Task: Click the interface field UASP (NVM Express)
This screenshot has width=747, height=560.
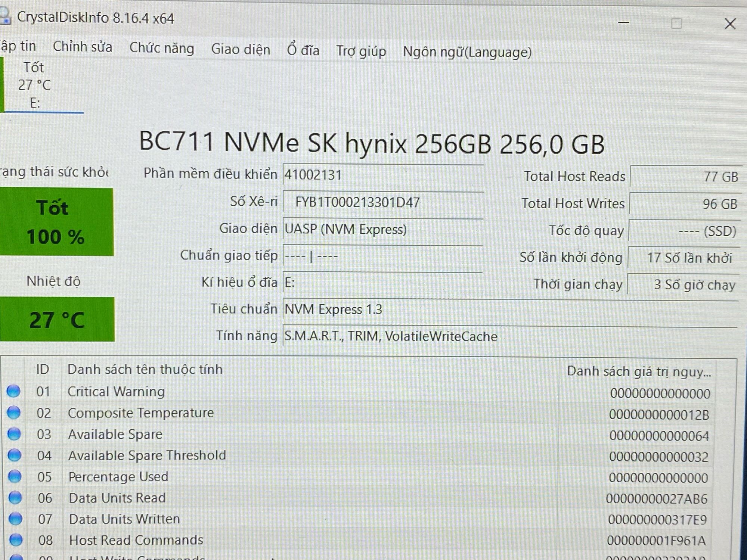Action: [383, 229]
